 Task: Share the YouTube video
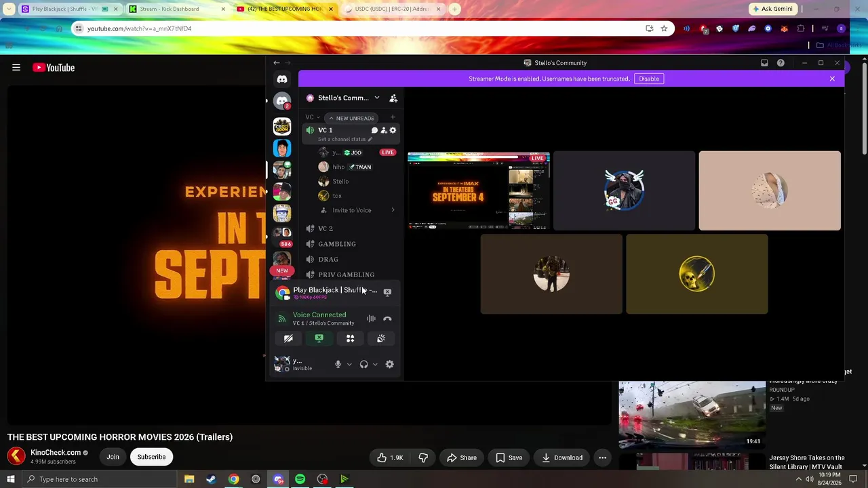point(462,457)
